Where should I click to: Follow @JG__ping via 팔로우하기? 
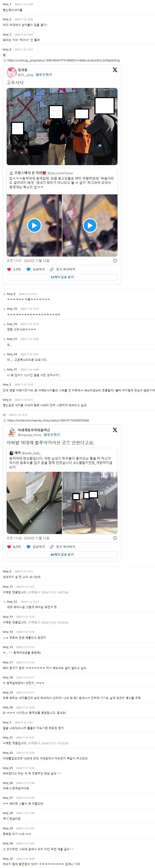coord(44,75)
